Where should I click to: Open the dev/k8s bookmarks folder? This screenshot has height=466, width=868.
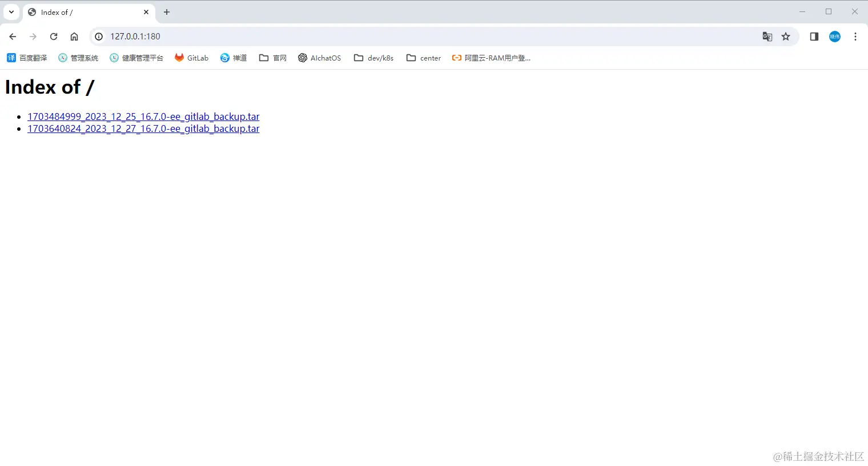point(373,58)
